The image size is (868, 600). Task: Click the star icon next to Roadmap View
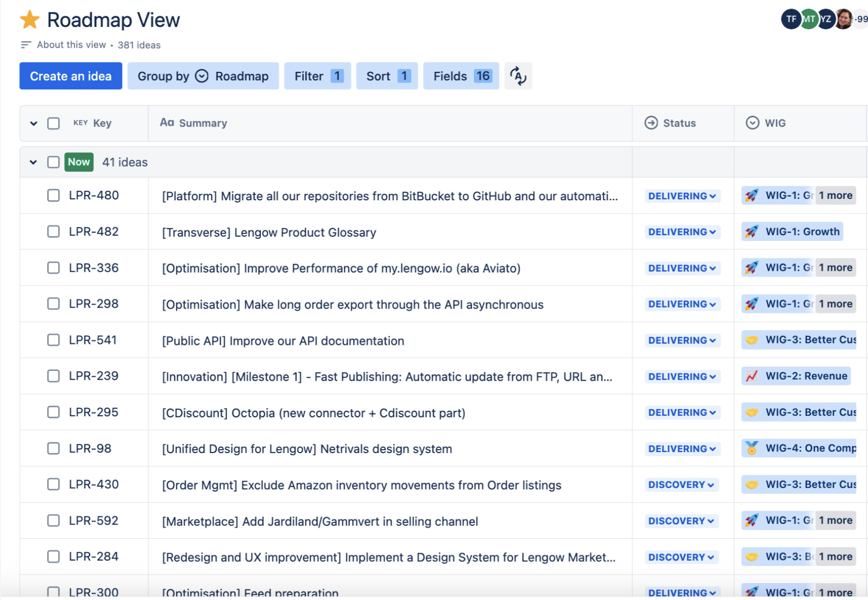(x=29, y=19)
